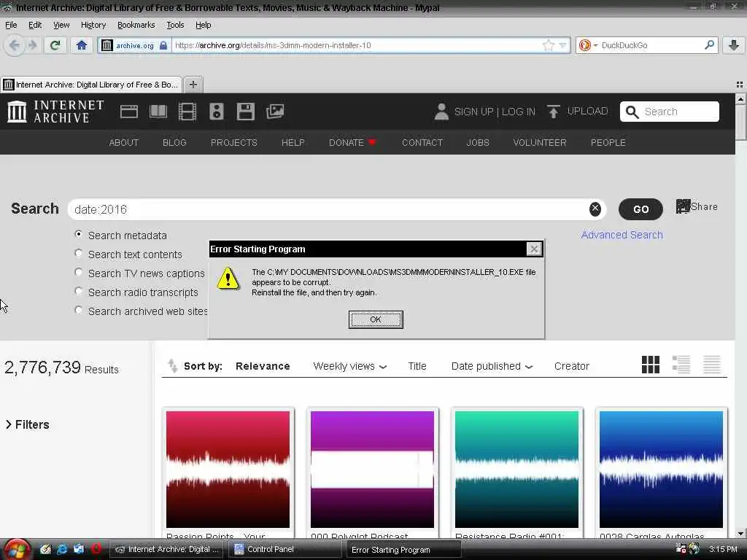Open the purple waveform podcast thumbnail

coord(372,470)
